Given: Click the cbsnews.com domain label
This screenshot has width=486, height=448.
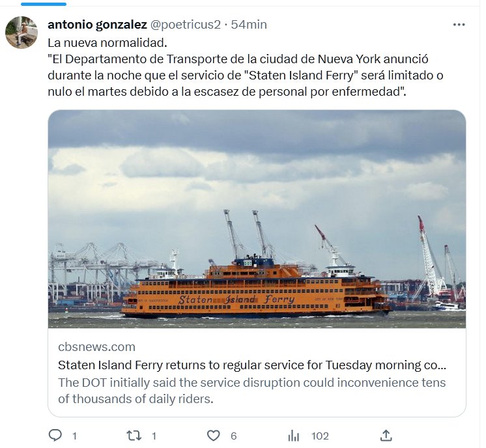Looking at the screenshot, I should pos(96,346).
